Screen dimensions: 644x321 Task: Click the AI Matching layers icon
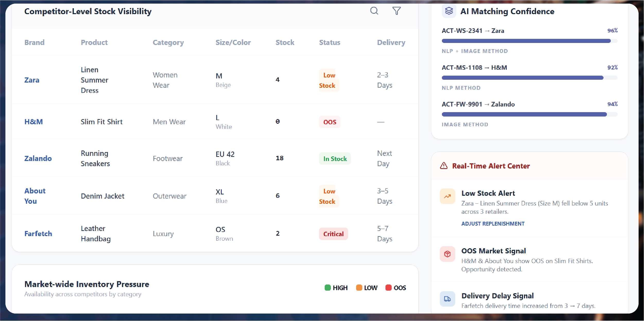pos(449,11)
